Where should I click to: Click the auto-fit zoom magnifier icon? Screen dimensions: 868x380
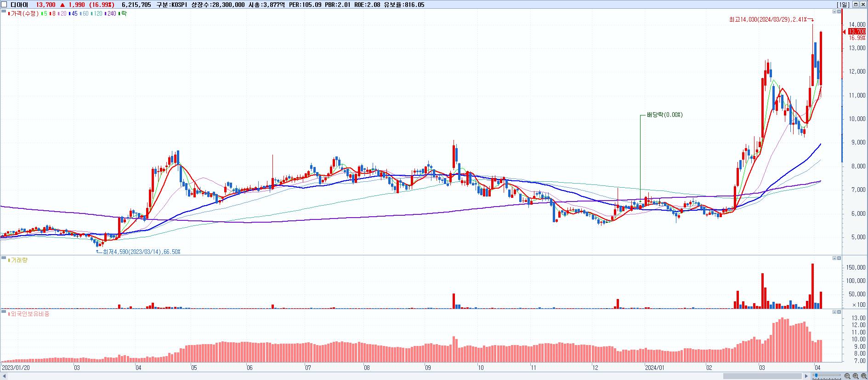point(864,376)
